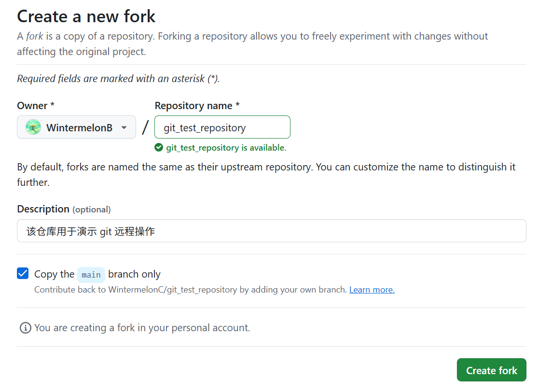Image resolution: width=538 pixels, height=392 pixels.
Task: Open the Learn more link
Action: (372, 290)
